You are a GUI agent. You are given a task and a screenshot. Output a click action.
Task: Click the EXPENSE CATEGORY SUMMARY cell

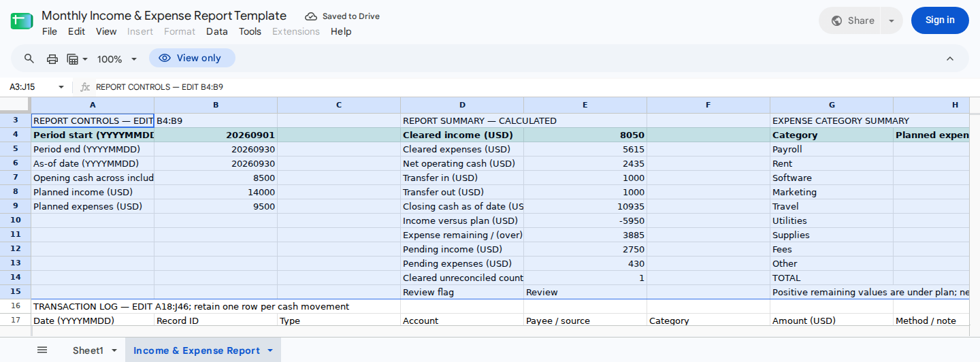(832, 120)
